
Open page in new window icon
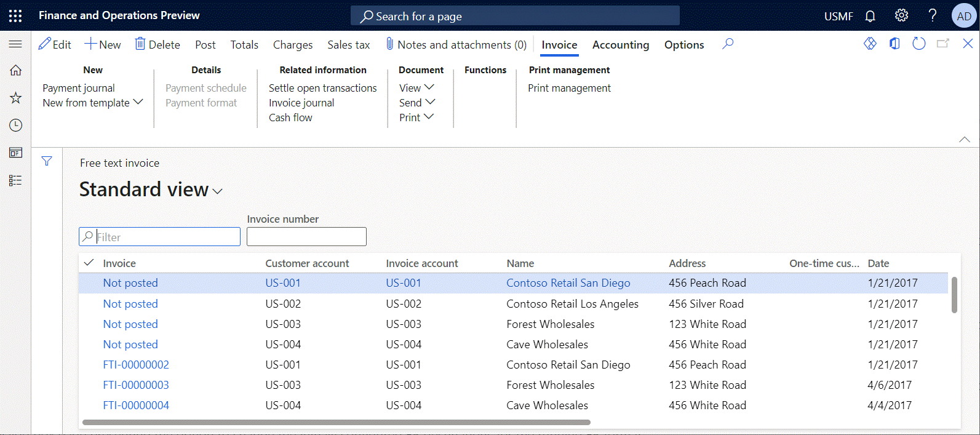[942, 43]
